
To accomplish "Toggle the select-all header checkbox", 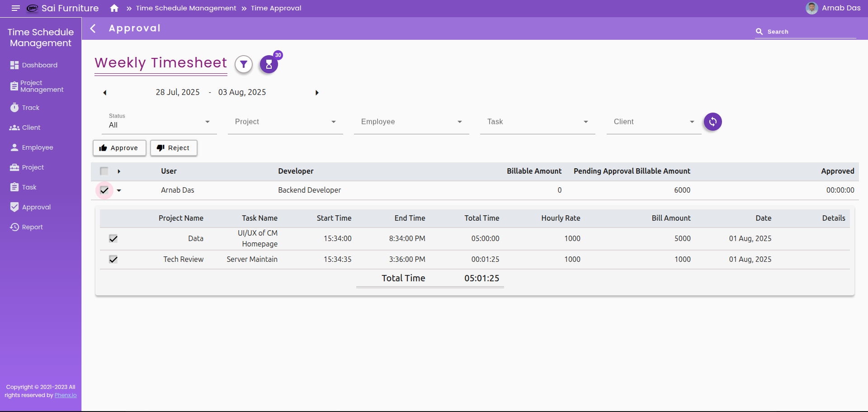I will point(104,171).
